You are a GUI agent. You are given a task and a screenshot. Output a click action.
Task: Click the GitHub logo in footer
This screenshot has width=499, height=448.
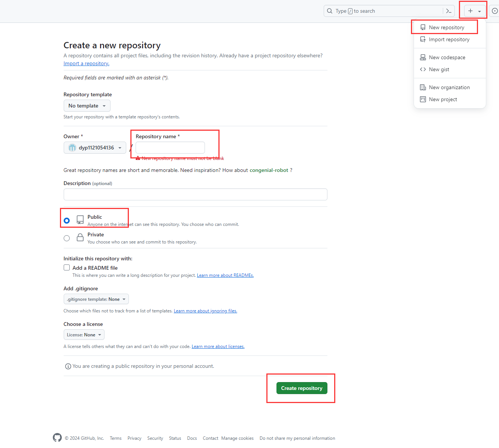(57, 438)
